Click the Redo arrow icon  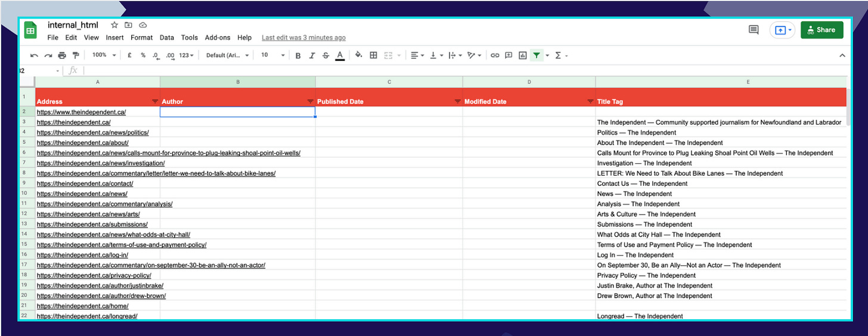(48, 55)
